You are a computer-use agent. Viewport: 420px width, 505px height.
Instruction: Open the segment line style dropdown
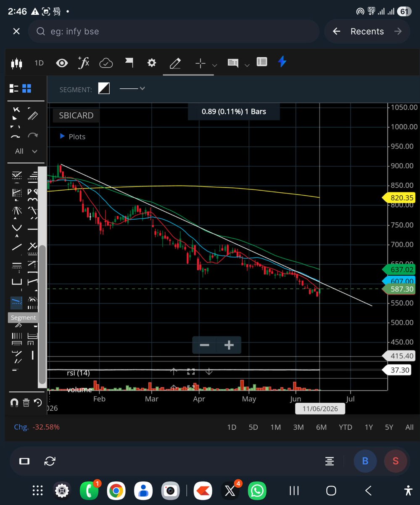coord(132,88)
